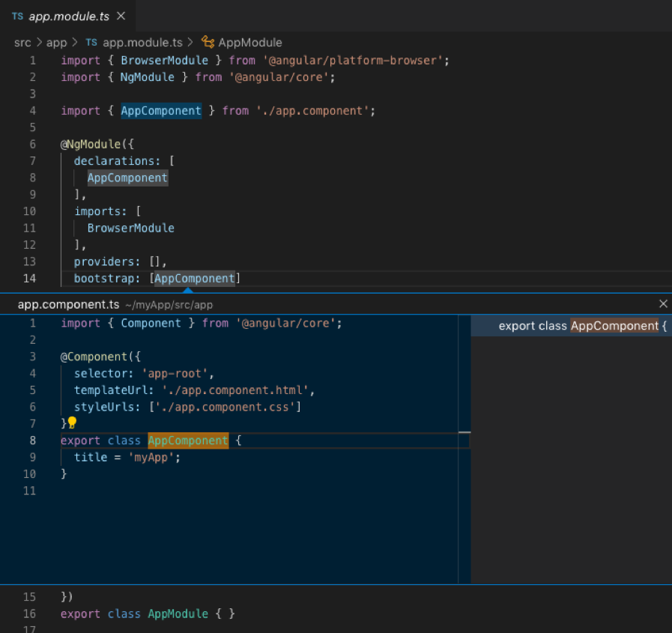Open the app breadcrumb folder dropdown
This screenshot has width=672, height=633.
[x=57, y=43]
